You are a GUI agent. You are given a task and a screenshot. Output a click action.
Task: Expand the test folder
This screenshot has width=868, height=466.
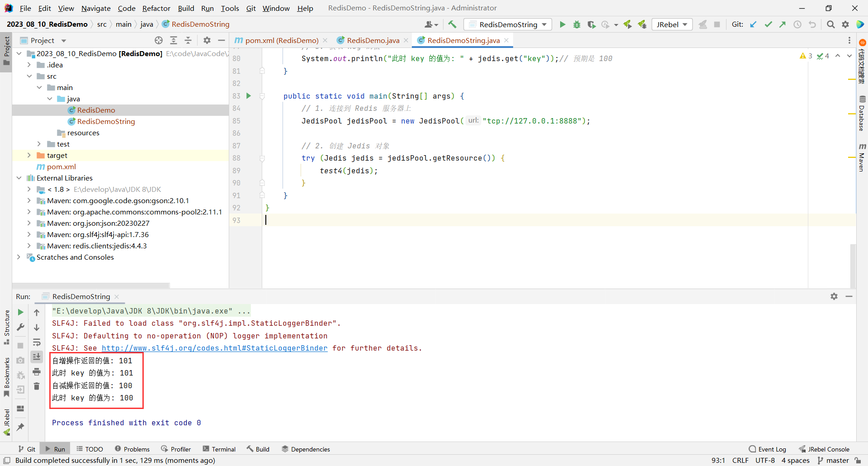(39, 144)
